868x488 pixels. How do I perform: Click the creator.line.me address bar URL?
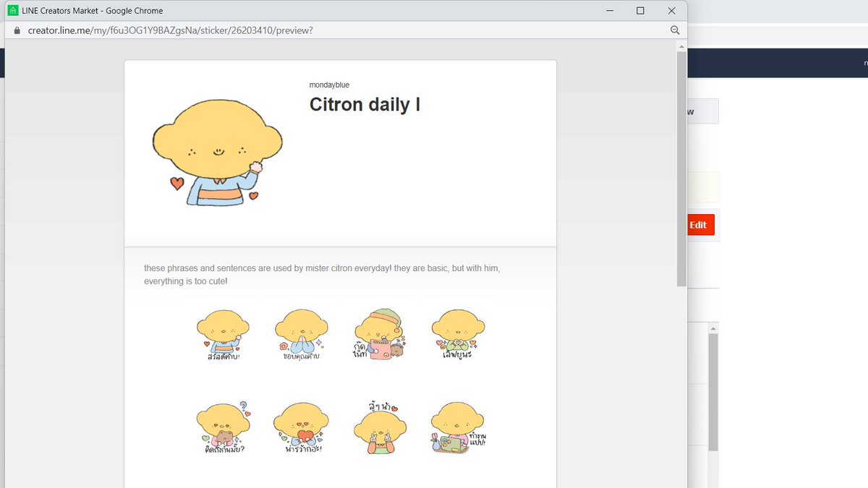pyautogui.click(x=171, y=30)
